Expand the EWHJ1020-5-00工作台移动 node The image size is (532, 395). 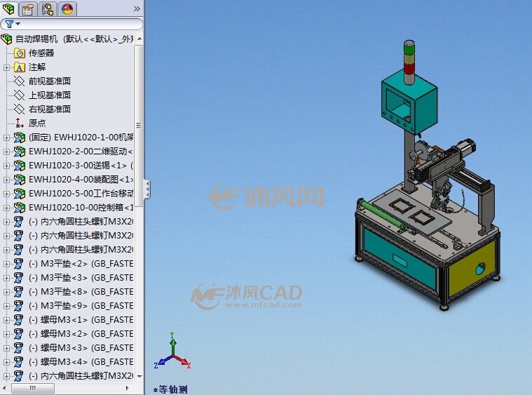6,194
